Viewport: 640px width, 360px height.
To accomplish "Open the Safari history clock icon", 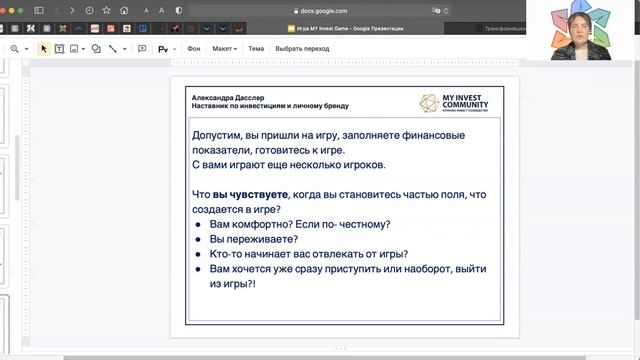I will (x=89, y=11).
